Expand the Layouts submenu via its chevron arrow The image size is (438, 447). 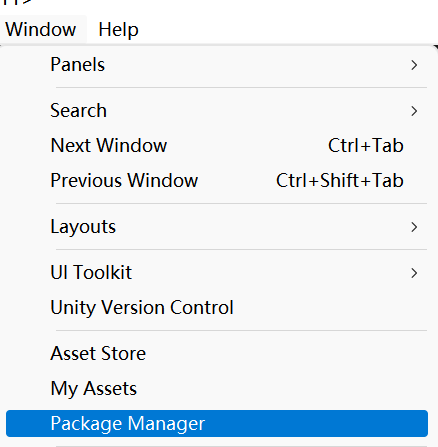click(414, 227)
